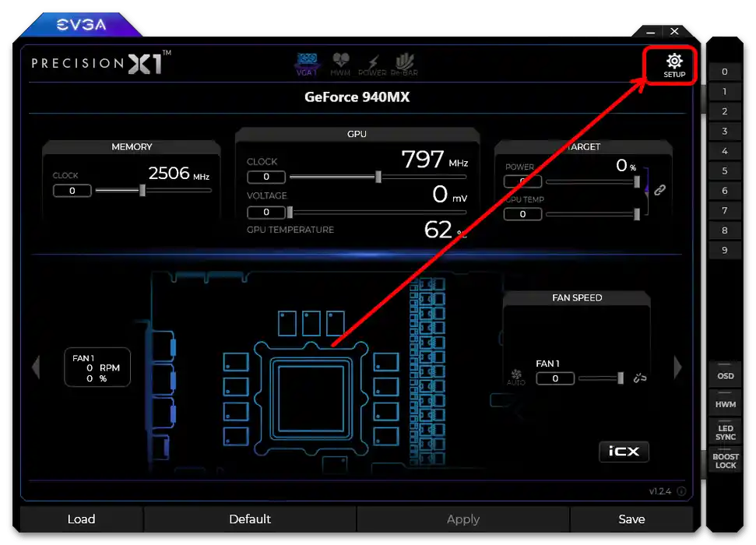The image size is (756, 545).
Task: Select profile slot 6
Action: pyautogui.click(x=725, y=191)
